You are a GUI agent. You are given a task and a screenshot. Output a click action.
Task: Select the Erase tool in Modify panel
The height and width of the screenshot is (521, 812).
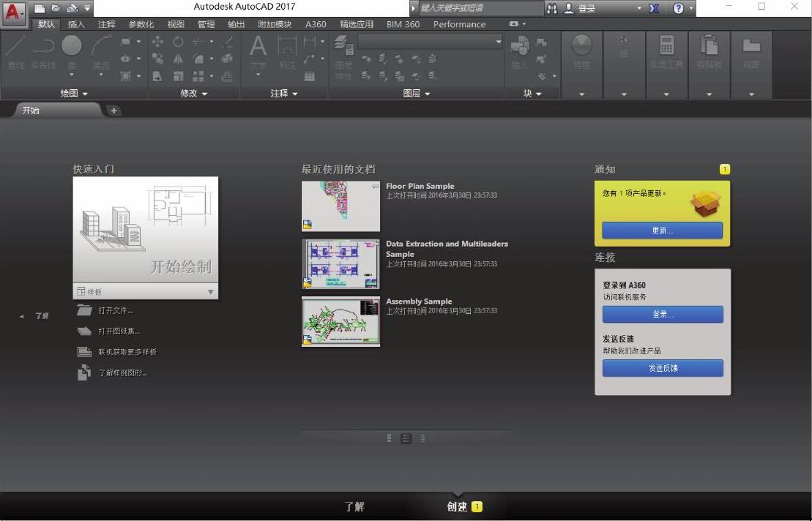click(227, 42)
